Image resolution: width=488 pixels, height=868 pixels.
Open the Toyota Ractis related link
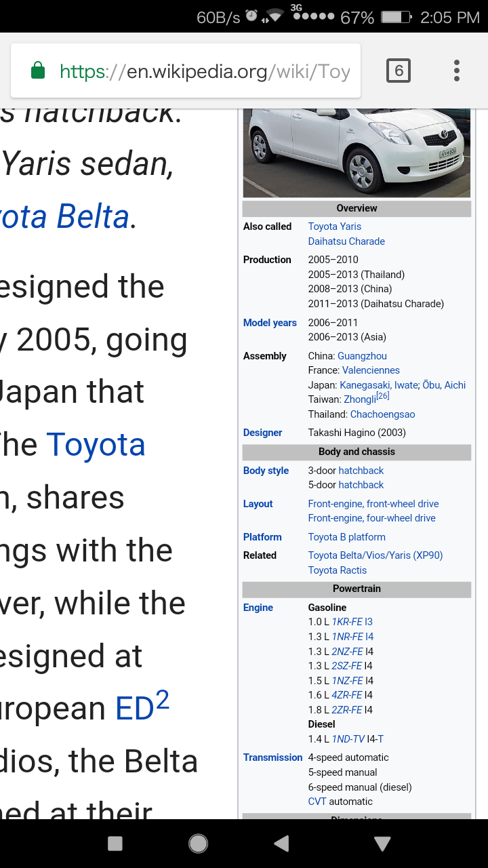pyautogui.click(x=338, y=570)
